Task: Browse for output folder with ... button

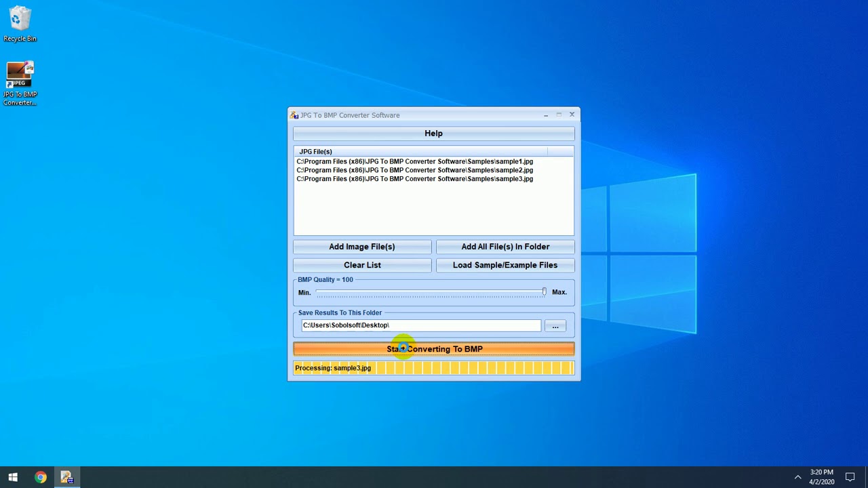Action: click(555, 326)
